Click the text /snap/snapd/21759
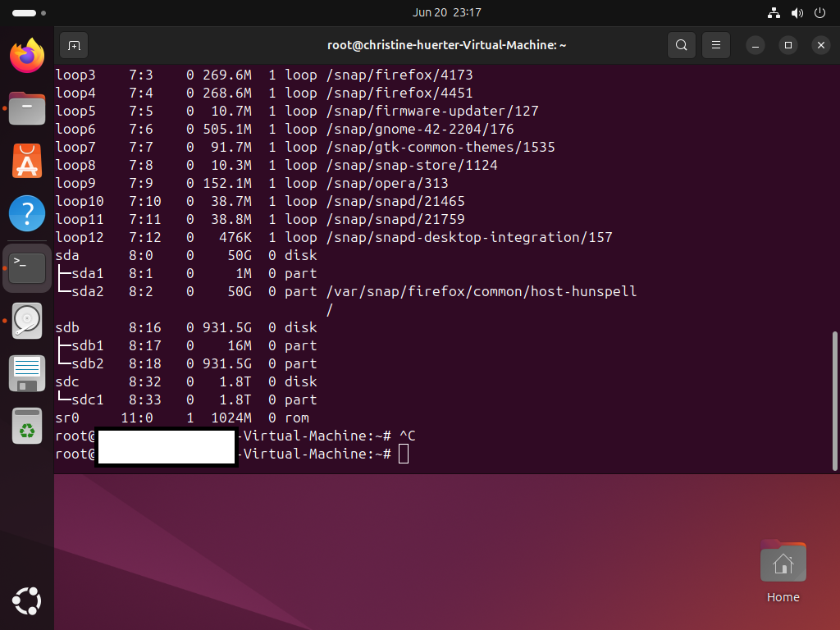 [x=395, y=219]
